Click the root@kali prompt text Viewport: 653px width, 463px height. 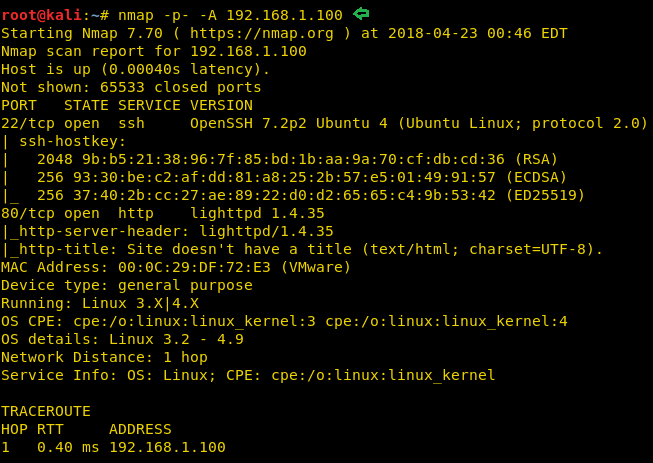41,15
